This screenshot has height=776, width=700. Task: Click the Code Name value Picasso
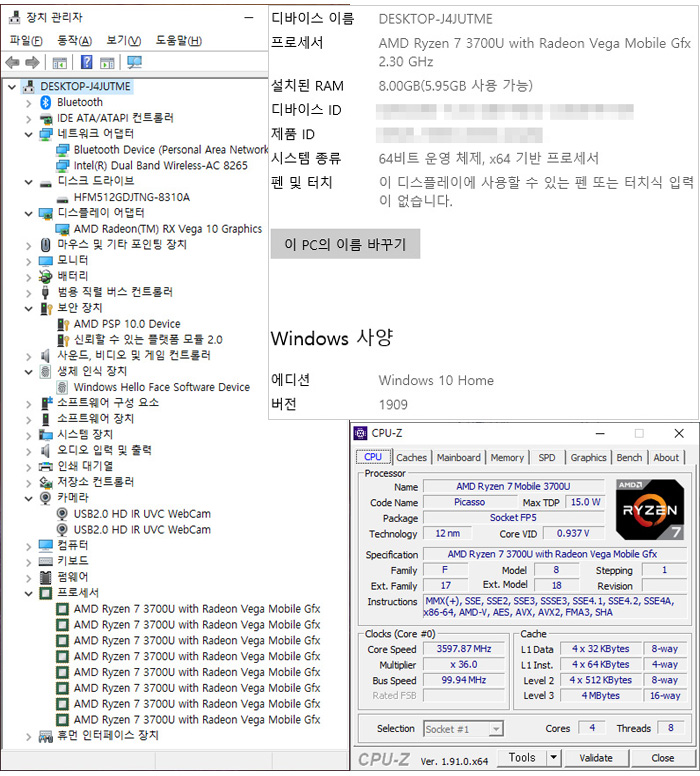point(469,502)
